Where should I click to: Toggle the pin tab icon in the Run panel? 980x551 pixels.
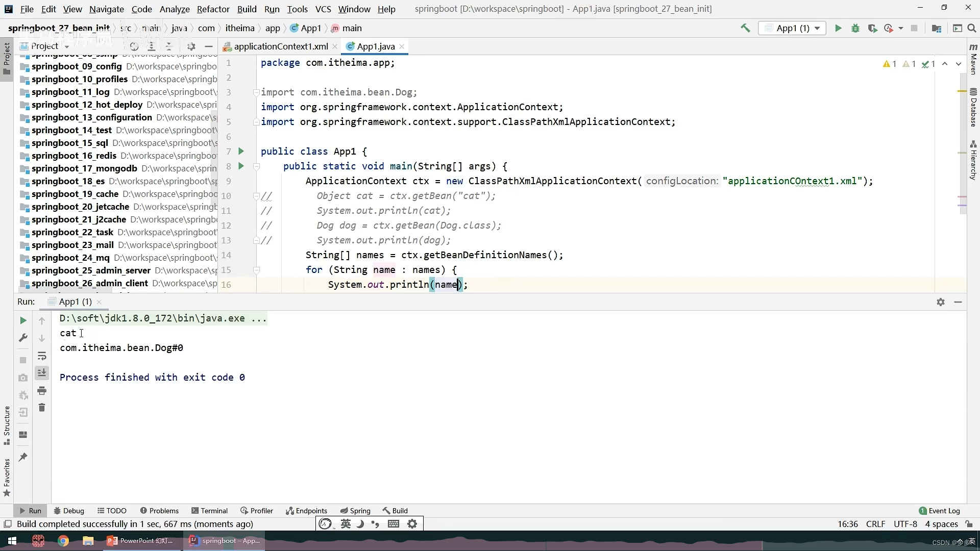(x=23, y=457)
